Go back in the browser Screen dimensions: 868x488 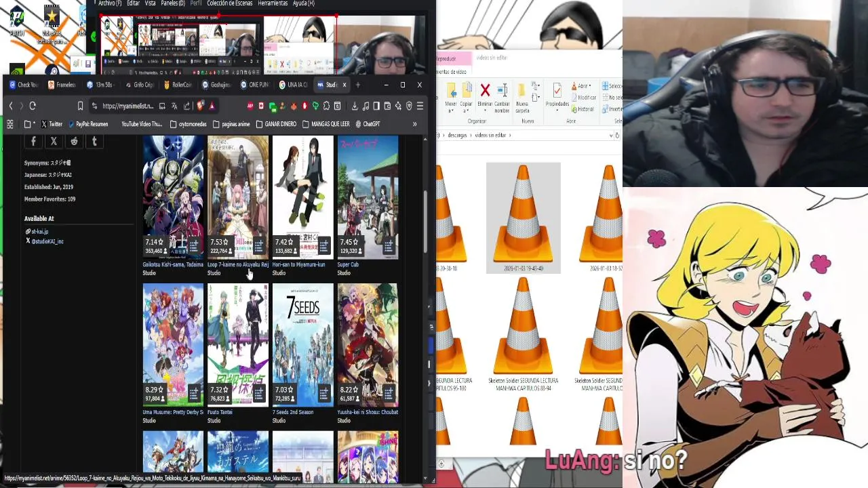[x=11, y=106]
